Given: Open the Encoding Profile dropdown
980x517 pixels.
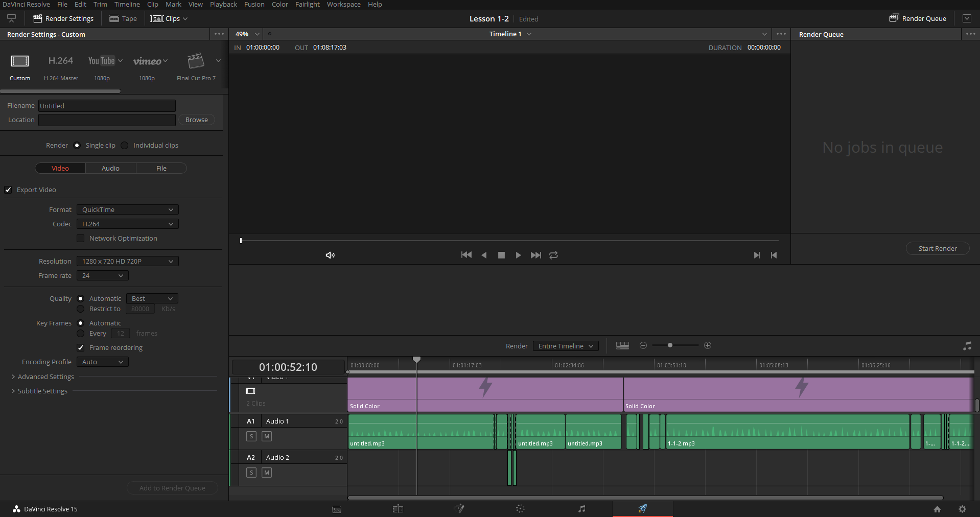Looking at the screenshot, I should 103,362.
